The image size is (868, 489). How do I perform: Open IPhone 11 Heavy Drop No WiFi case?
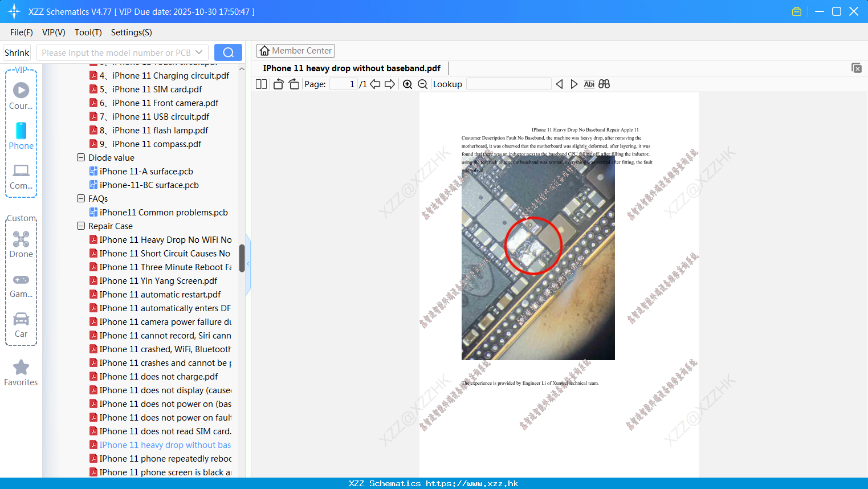point(161,239)
